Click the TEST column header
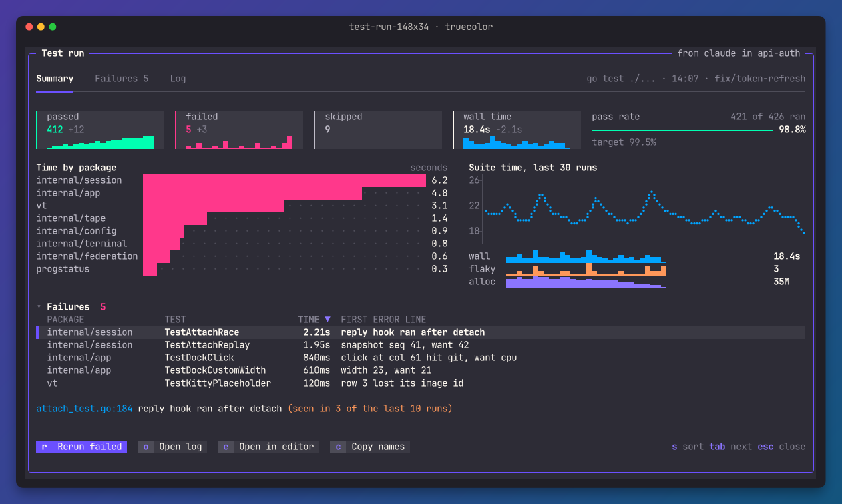Screen dimensions: 842x504 (x=175, y=320)
